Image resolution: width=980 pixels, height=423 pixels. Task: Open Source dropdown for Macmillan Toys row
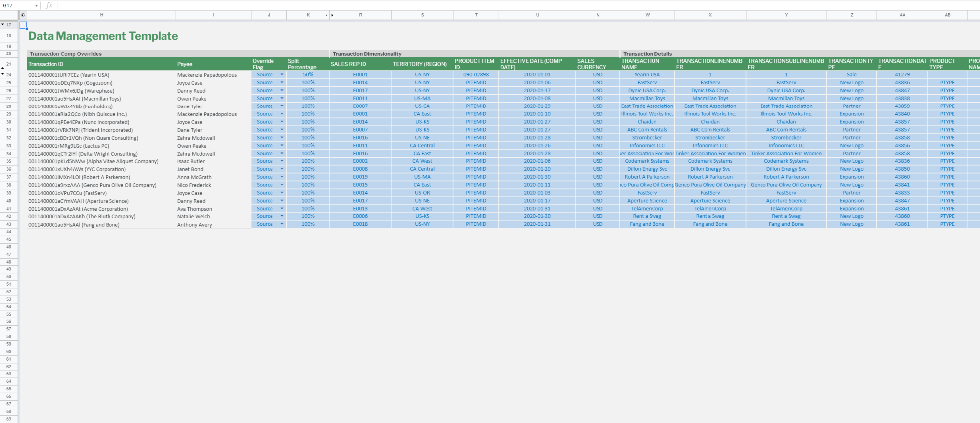pos(282,98)
